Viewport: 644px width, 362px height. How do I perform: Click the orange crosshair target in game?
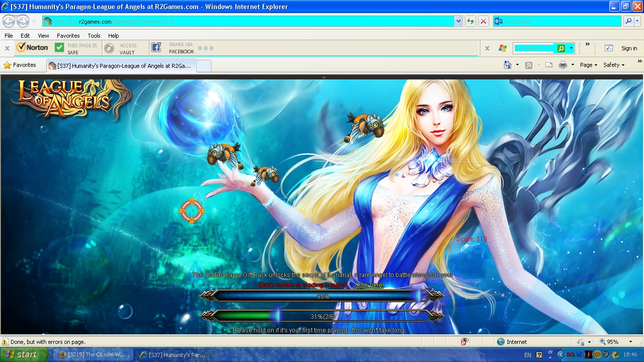(192, 211)
